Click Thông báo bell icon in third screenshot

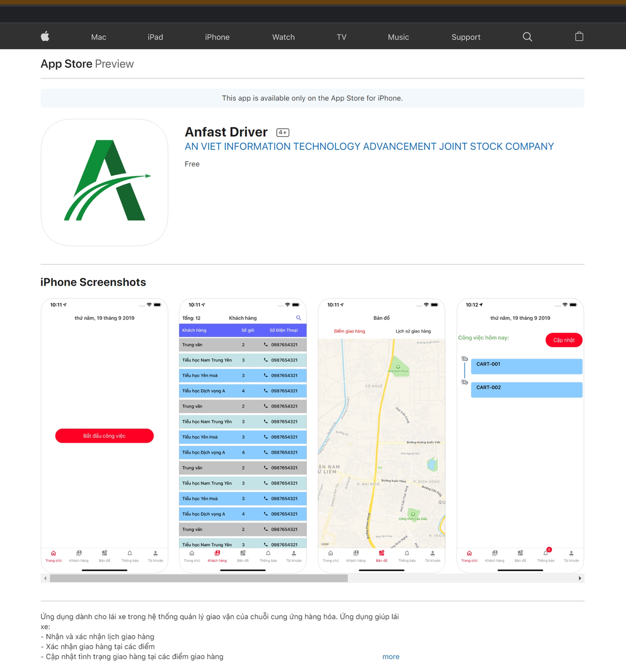click(x=407, y=553)
